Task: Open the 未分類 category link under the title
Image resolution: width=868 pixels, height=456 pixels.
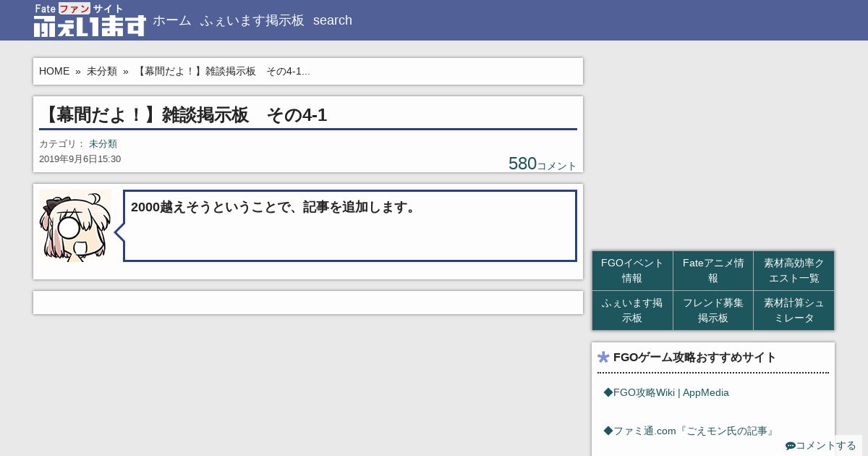Action: pyautogui.click(x=103, y=144)
